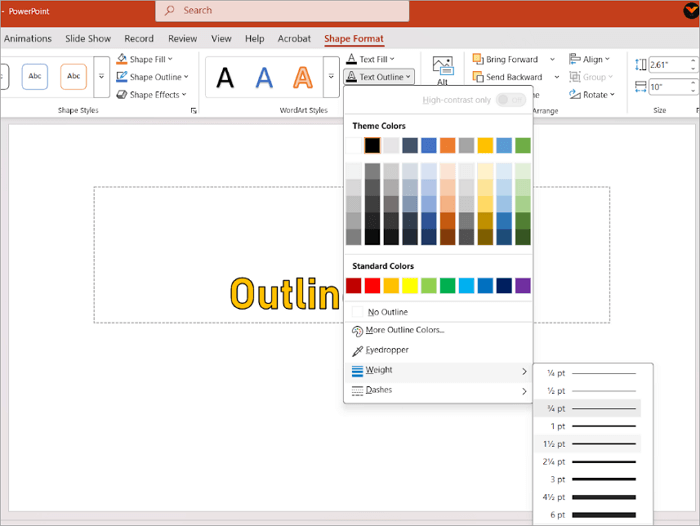700x526 pixels.
Task: Click the search magnifier icon
Action: [169, 10]
